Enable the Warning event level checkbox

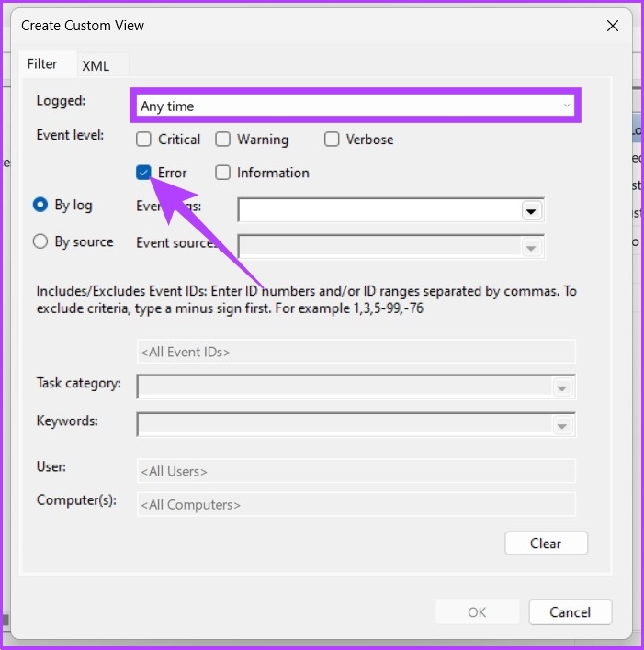click(x=223, y=140)
